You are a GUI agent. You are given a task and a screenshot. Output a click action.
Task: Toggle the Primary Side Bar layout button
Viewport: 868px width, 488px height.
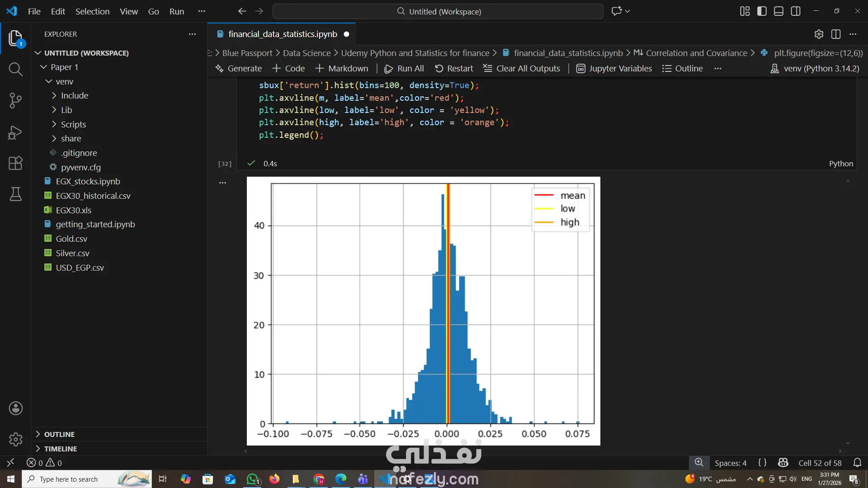pos(762,11)
